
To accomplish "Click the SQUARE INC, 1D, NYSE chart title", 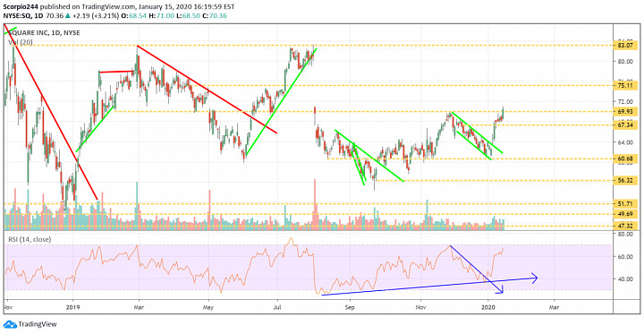I will pyautogui.click(x=43, y=33).
